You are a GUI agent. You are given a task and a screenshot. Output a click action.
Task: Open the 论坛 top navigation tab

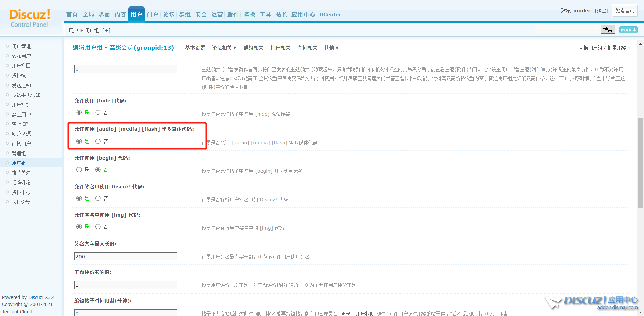pyautogui.click(x=169, y=14)
